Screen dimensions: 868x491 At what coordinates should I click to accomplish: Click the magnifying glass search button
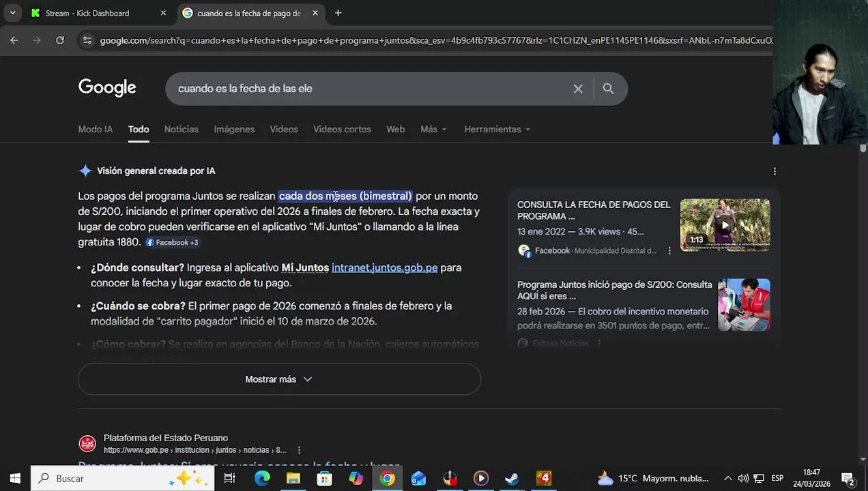coord(608,89)
